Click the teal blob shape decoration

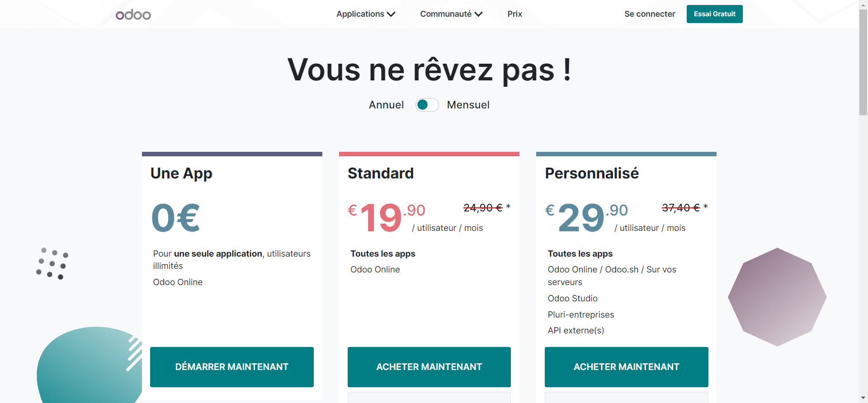click(x=86, y=366)
